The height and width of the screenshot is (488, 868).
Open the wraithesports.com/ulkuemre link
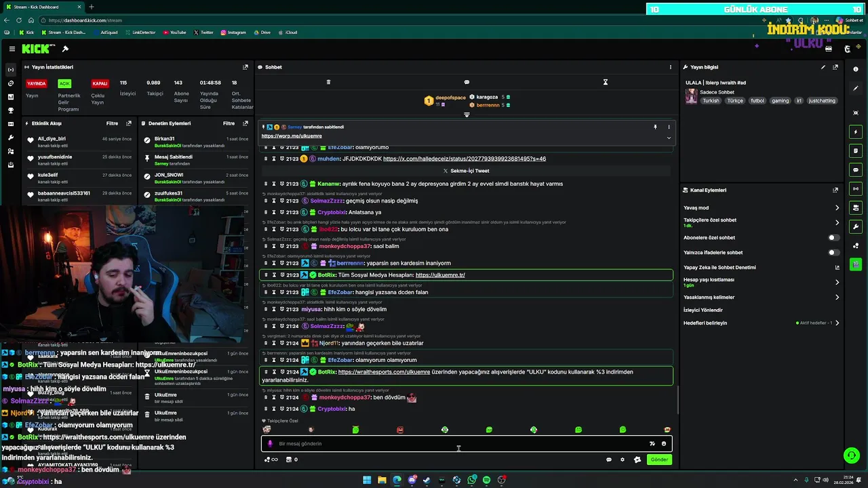[x=384, y=372]
